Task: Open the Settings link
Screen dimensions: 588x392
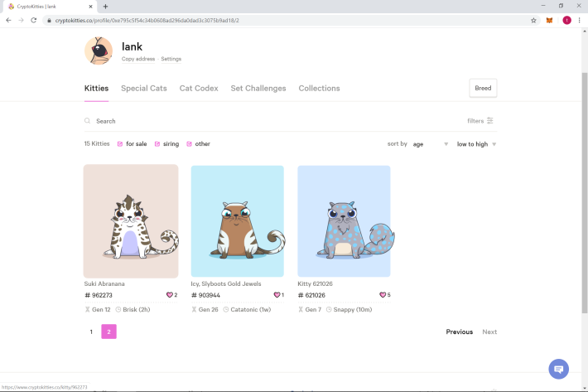Action: pyautogui.click(x=171, y=59)
